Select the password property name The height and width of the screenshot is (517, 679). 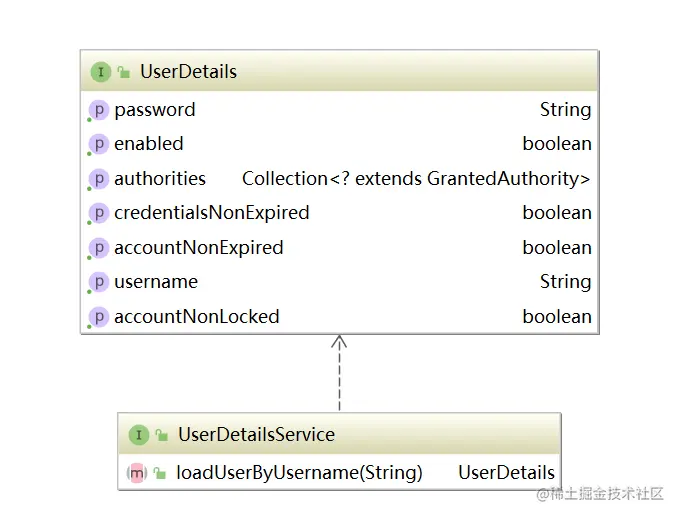[155, 110]
